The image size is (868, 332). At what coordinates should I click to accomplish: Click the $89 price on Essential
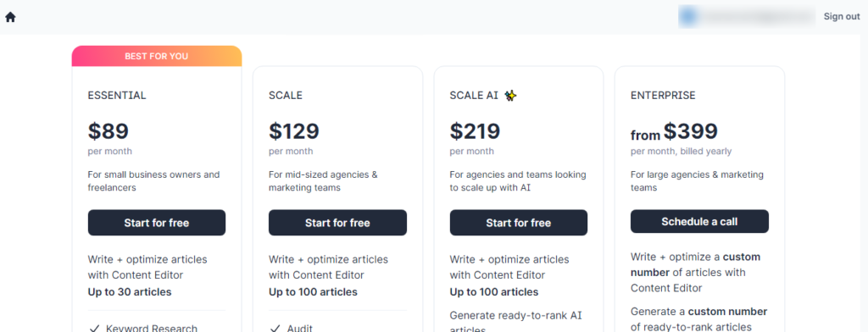tap(108, 131)
